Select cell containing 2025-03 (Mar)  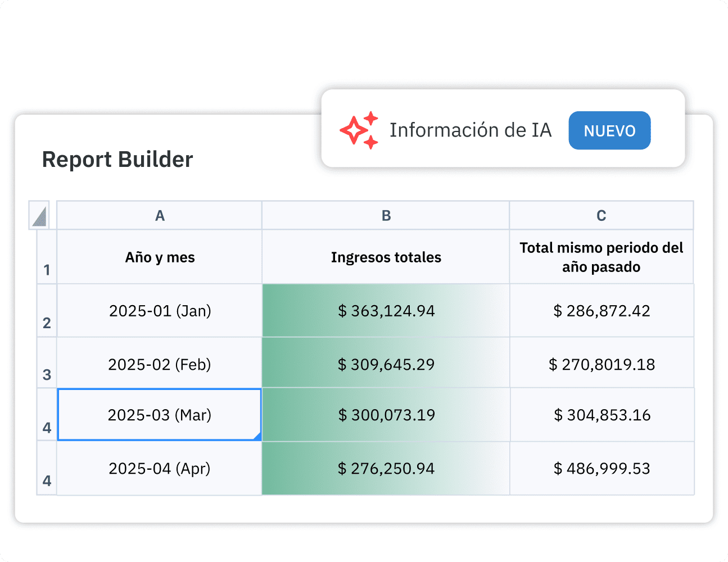tap(159, 415)
